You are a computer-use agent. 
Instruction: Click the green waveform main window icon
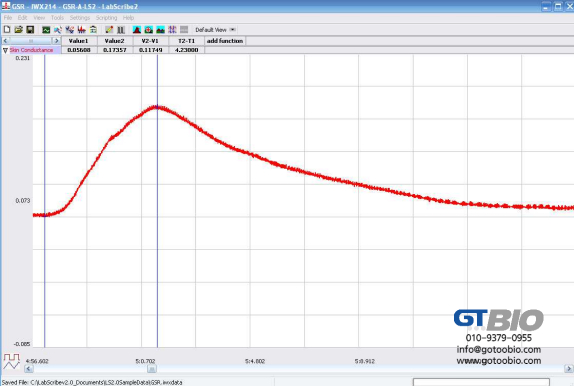[x=46, y=30]
